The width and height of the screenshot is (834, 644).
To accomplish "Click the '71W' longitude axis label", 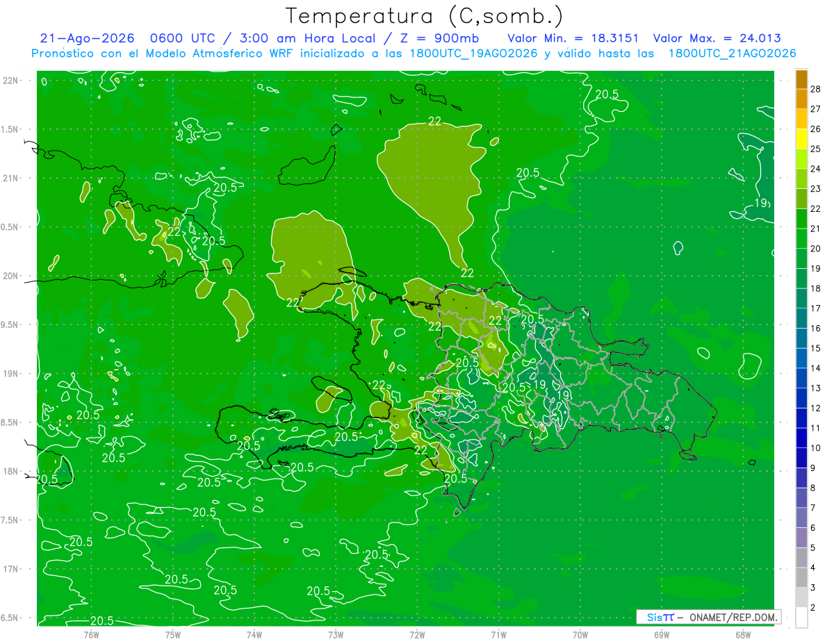I will [x=498, y=634].
